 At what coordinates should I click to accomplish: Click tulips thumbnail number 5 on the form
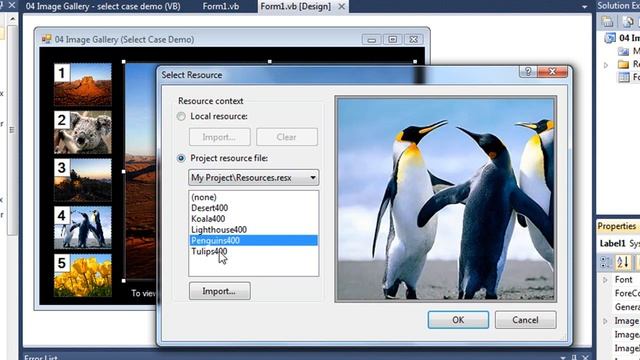pyautogui.click(x=83, y=276)
